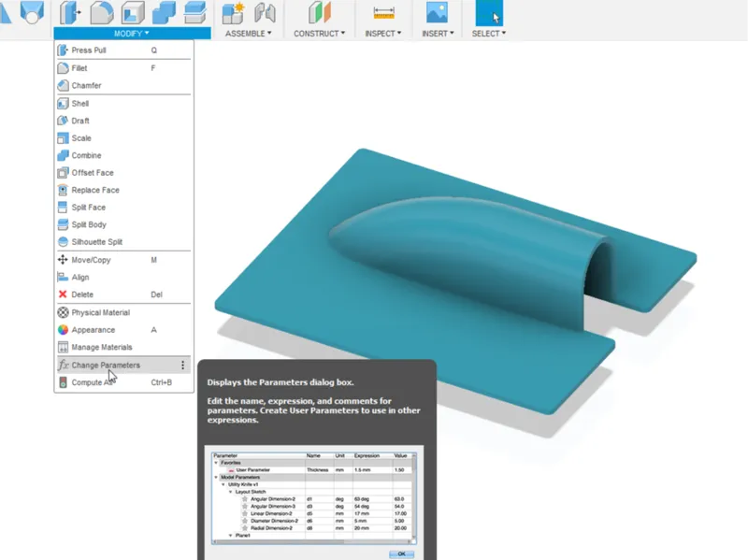Click the Insert image icon

[437, 12]
